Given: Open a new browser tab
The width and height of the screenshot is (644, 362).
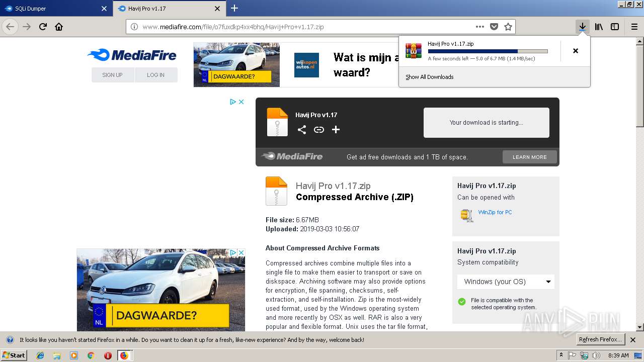Looking at the screenshot, I should click(234, 8).
